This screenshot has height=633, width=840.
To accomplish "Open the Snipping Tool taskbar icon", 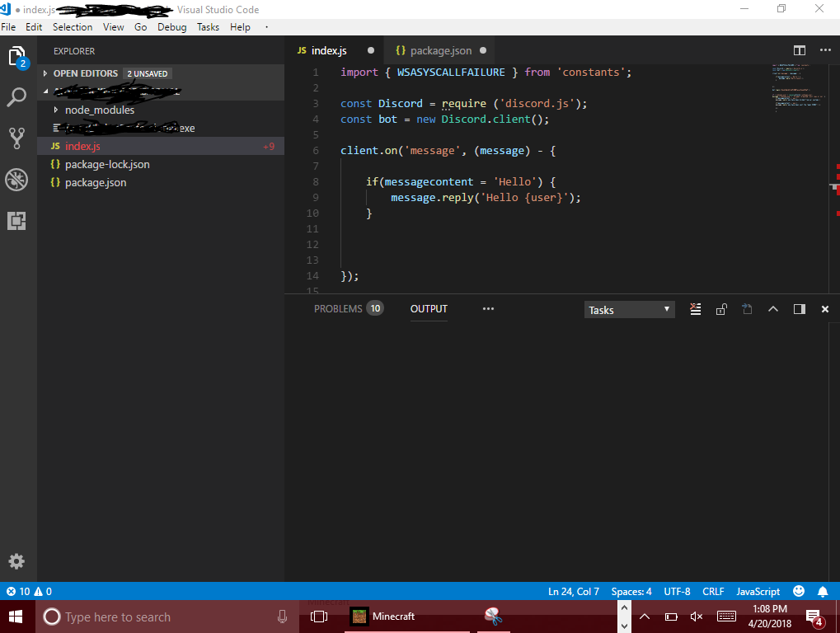I will [493, 617].
